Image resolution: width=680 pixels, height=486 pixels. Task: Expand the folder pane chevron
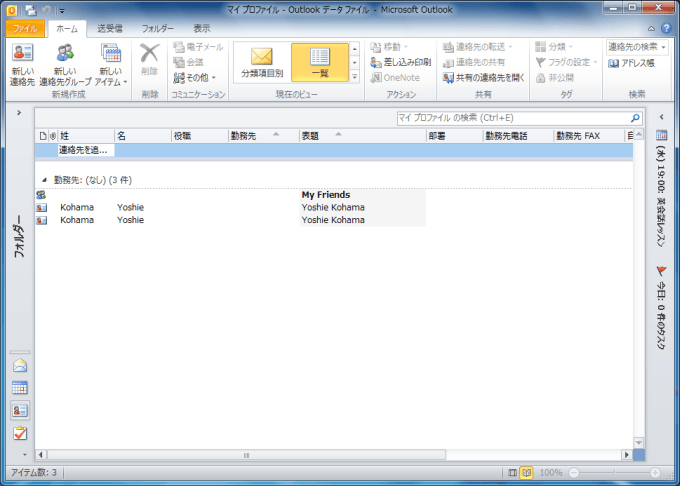point(19,113)
